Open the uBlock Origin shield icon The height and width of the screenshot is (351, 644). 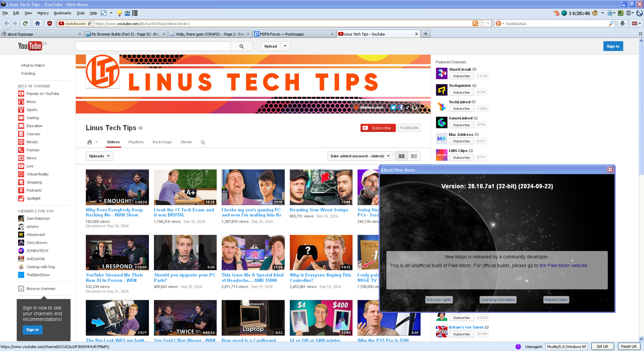click(x=49, y=23)
